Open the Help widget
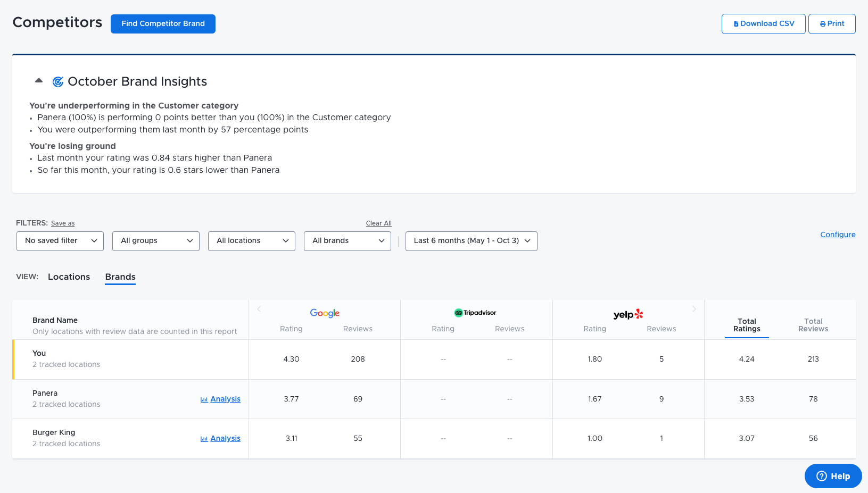This screenshot has width=868, height=493. [833, 476]
